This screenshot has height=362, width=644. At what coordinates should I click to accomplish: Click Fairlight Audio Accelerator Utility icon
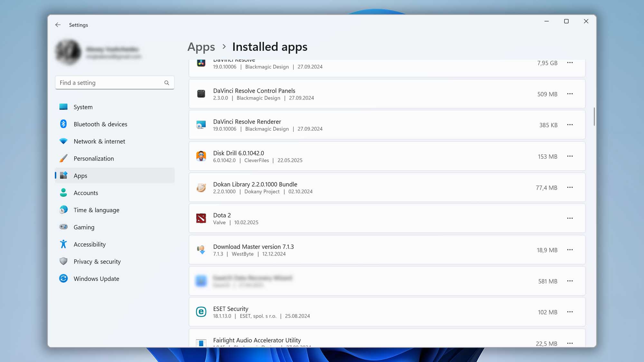click(201, 343)
